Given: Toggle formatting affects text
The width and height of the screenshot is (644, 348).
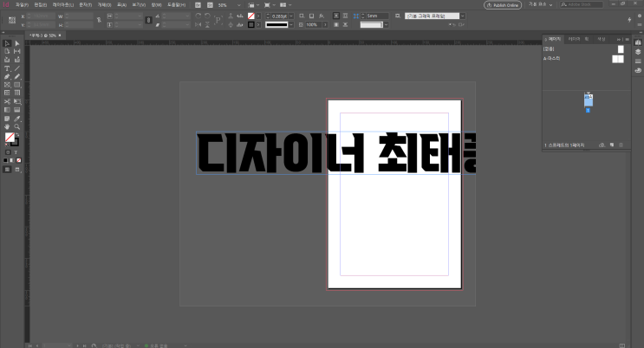Looking at the screenshot, I should click(x=16, y=152).
